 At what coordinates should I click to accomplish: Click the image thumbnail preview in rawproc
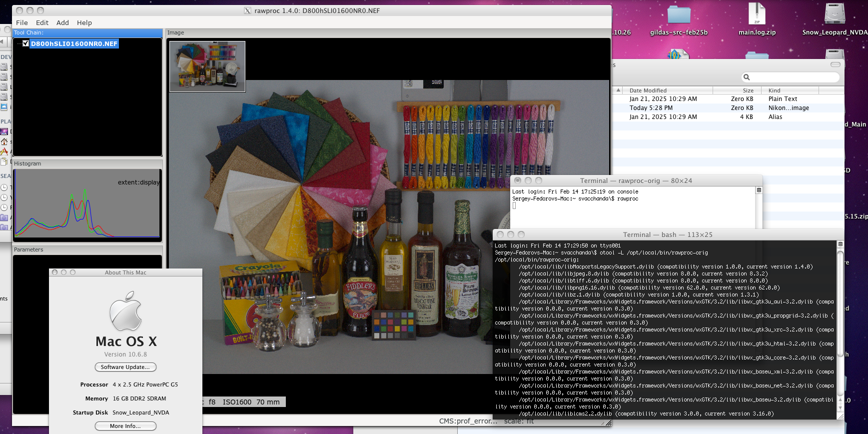207,66
